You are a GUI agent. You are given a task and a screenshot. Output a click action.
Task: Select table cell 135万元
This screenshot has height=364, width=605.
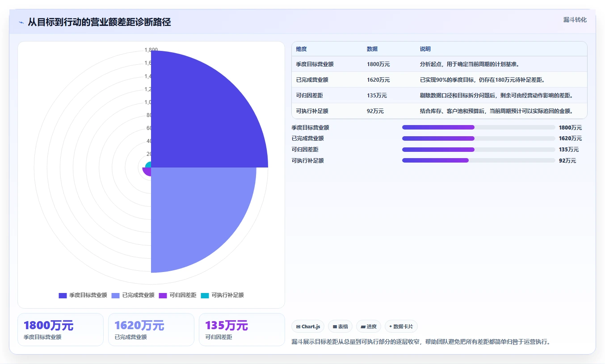[377, 96]
